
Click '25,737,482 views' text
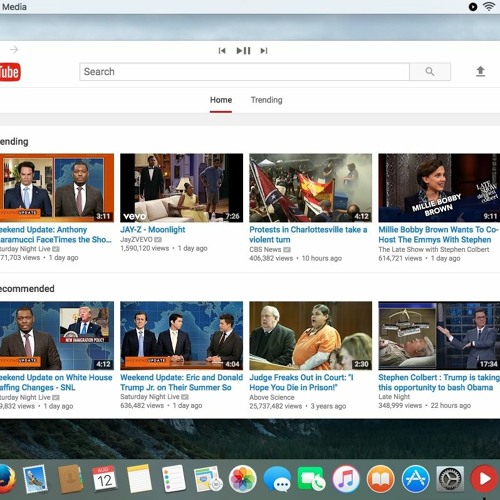pos(276,406)
